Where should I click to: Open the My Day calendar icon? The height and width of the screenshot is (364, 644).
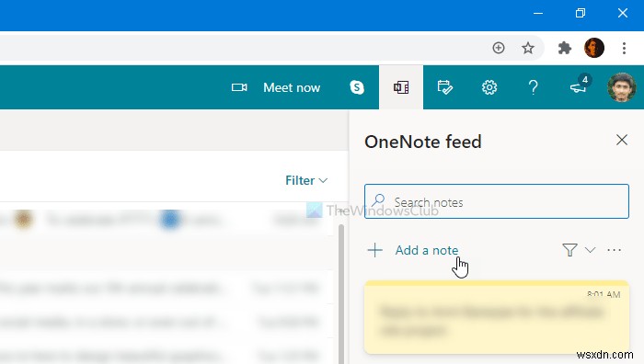click(x=444, y=87)
